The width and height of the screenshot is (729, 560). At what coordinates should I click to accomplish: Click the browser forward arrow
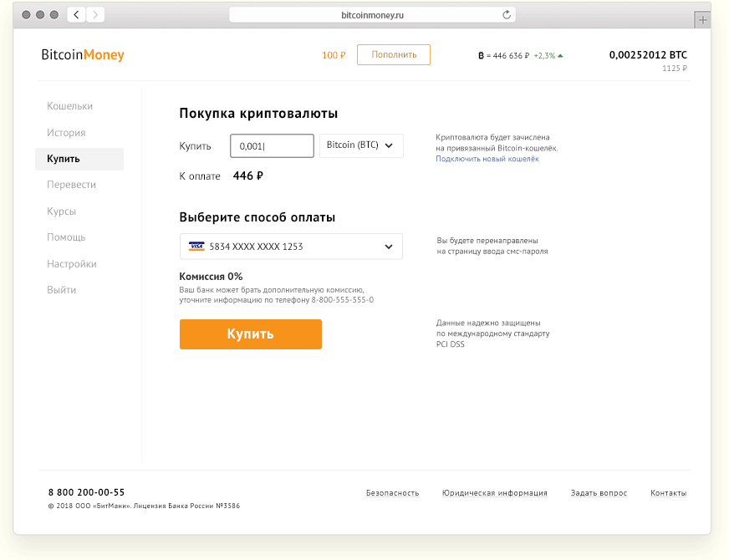click(95, 15)
